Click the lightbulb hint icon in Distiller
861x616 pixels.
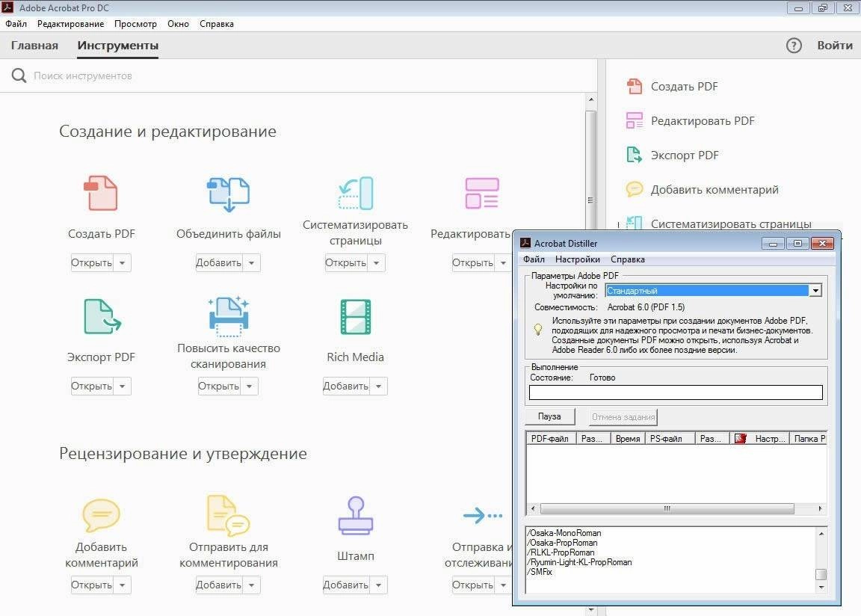pos(538,330)
